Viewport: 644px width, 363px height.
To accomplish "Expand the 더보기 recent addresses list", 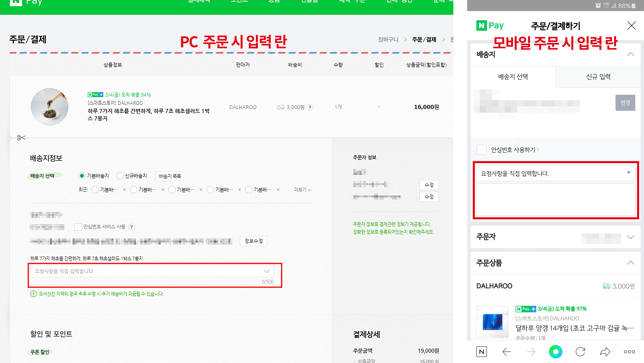I will (302, 190).
